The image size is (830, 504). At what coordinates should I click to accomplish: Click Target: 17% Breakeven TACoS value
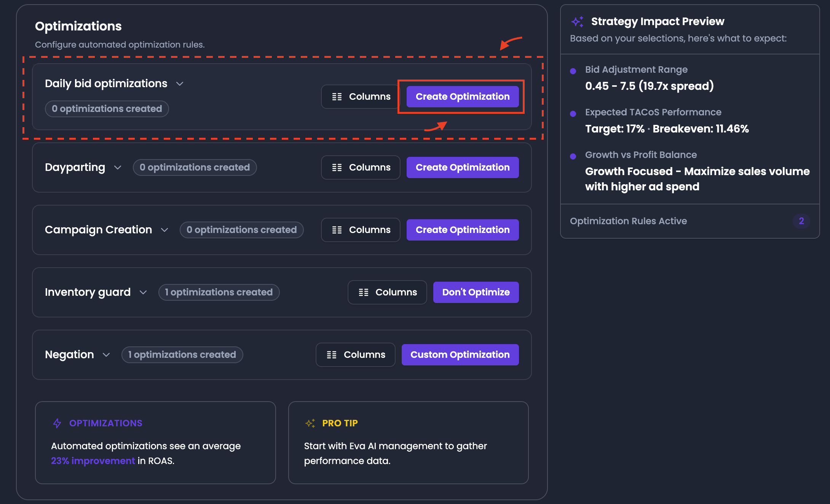[667, 129]
